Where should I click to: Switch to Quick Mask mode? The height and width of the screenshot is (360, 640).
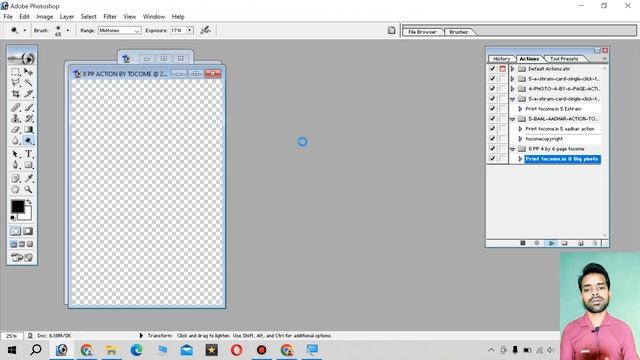click(28, 231)
